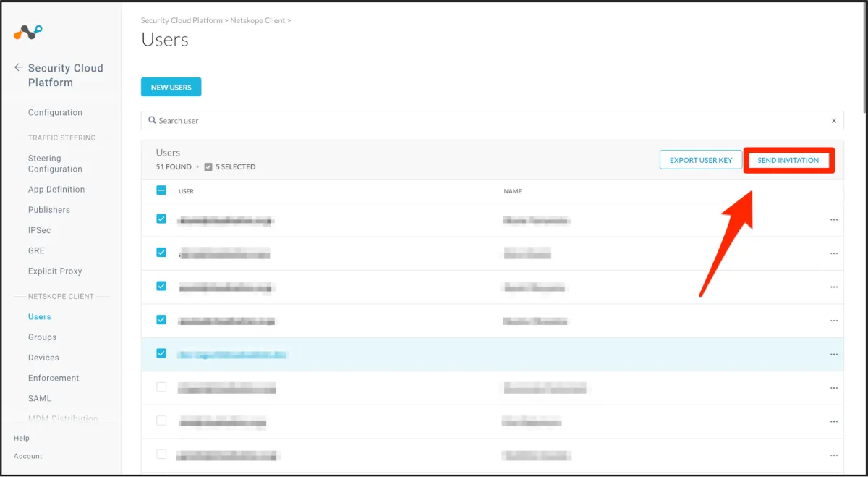
Task: Click the back arrow beside Security Cloud Platform
Action: [x=18, y=67]
